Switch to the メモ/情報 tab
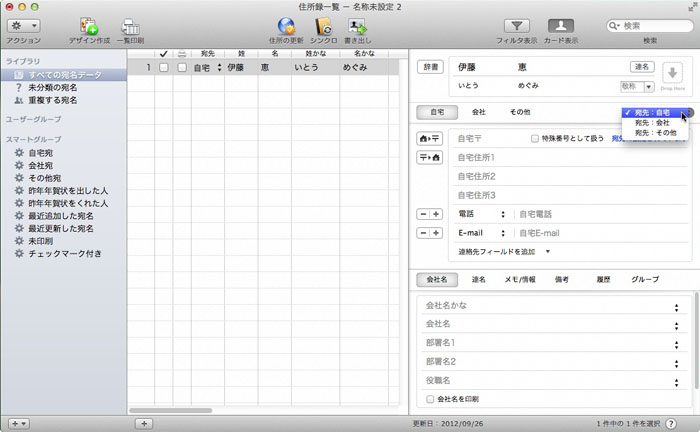 [x=520, y=280]
